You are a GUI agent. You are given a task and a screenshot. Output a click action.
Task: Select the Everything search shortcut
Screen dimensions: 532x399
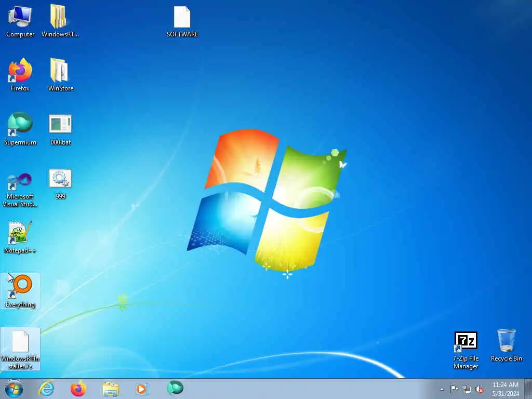[20, 291]
